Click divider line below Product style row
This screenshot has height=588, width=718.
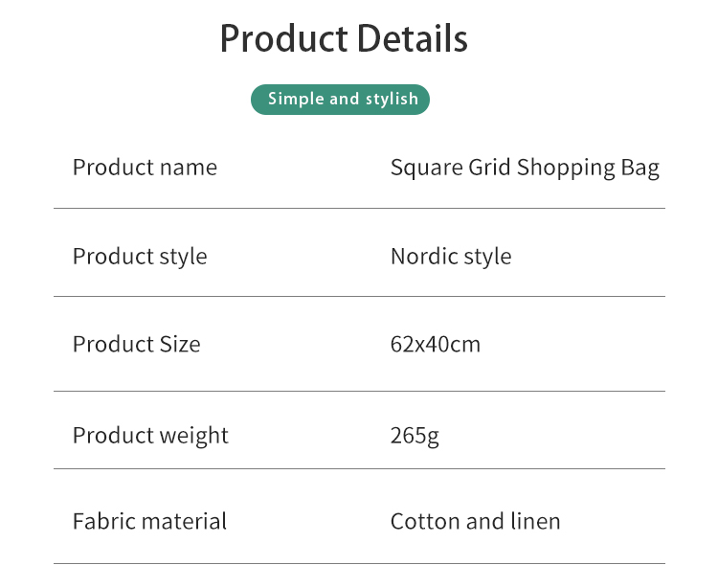coord(359,296)
